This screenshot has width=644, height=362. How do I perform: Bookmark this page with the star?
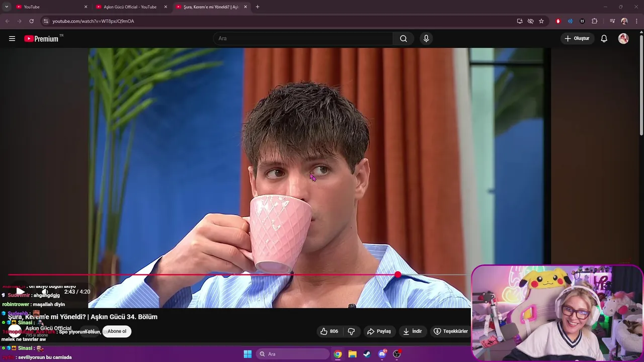point(541,21)
